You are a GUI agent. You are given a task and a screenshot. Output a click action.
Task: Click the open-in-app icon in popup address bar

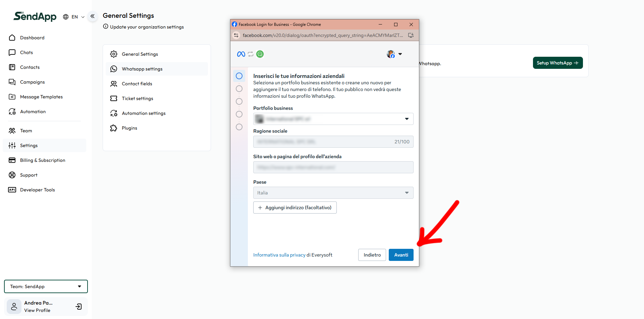point(411,35)
